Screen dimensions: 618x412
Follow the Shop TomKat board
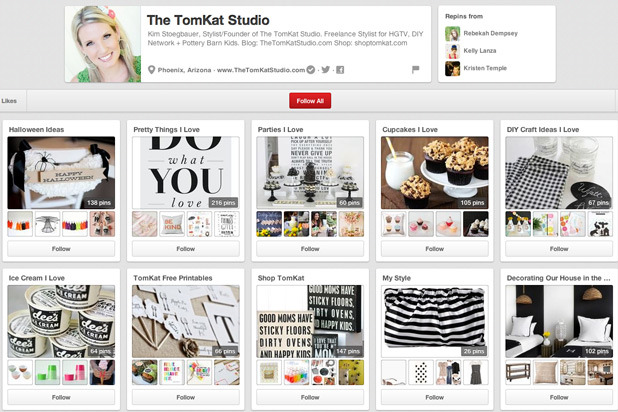click(x=310, y=397)
